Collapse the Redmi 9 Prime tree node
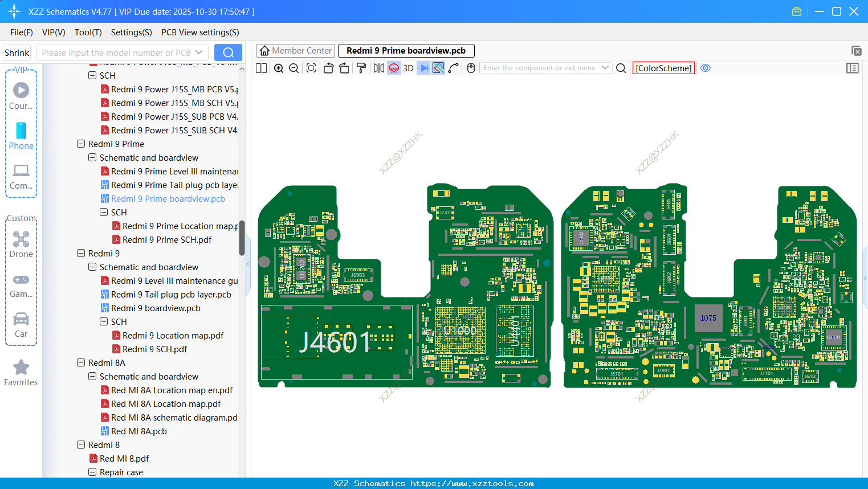The height and width of the screenshot is (489, 868). 81,144
